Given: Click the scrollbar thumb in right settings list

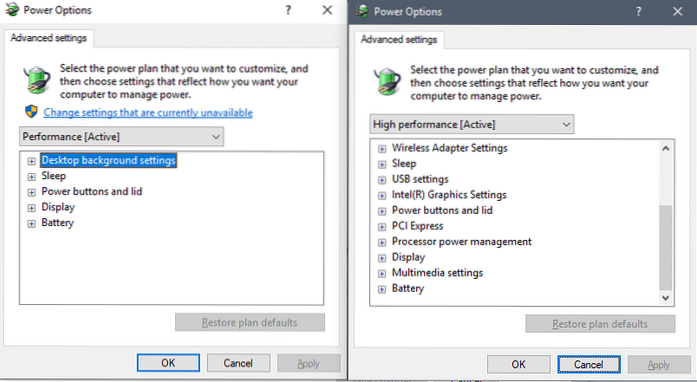Looking at the screenshot, I should click(x=665, y=247).
